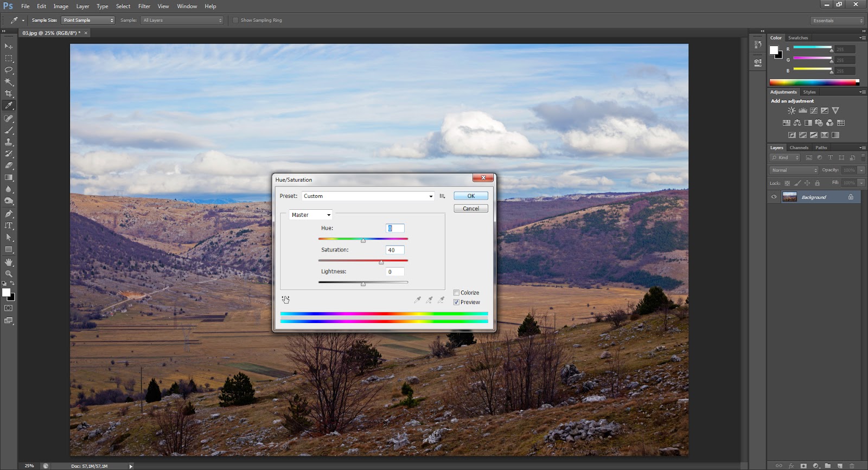The width and height of the screenshot is (868, 470).
Task: Select the Zoom tool
Action: coord(9,274)
